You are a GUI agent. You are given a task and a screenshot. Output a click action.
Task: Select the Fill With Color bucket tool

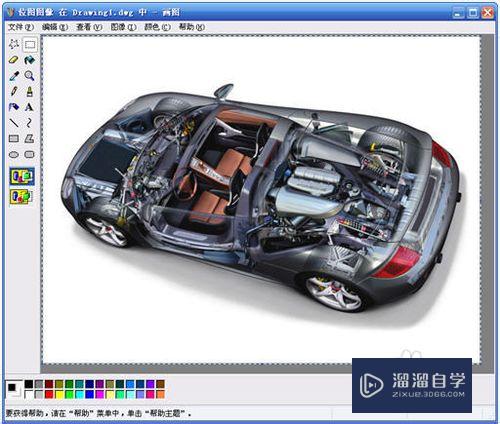click(29, 60)
